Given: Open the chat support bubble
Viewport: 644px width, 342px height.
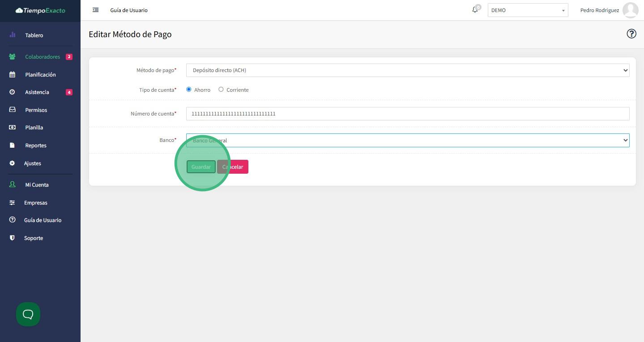Looking at the screenshot, I should 28,314.
